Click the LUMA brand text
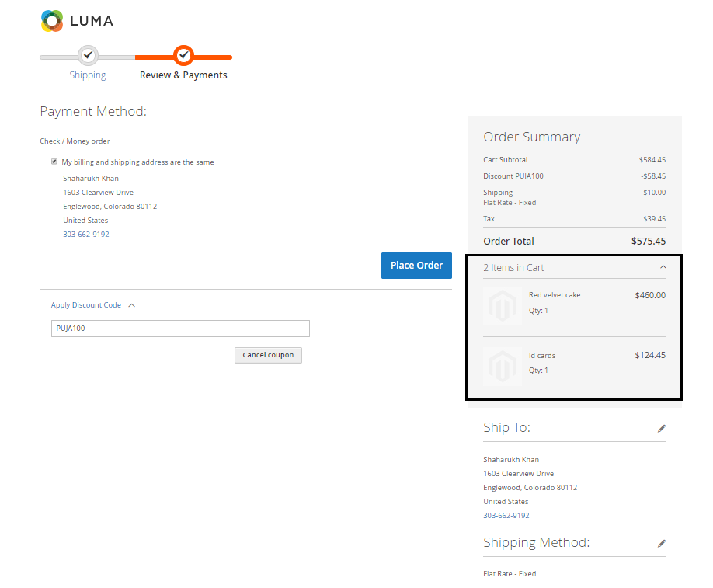The image size is (713, 588). click(x=92, y=21)
